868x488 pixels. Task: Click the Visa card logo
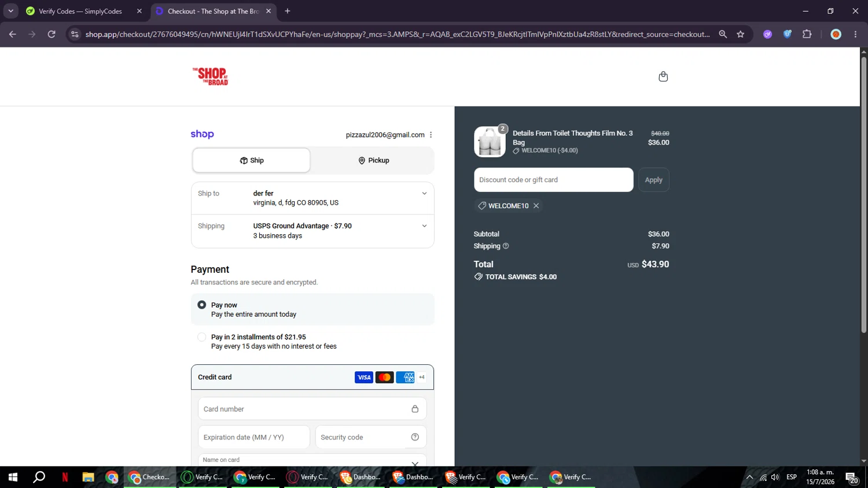click(x=364, y=378)
